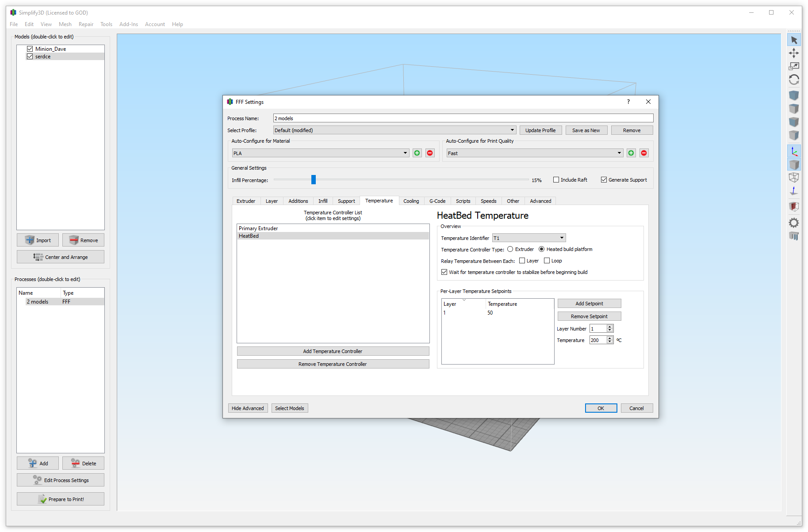This screenshot has width=808, height=532.
Task: Open the Repair menu
Action: click(86, 24)
